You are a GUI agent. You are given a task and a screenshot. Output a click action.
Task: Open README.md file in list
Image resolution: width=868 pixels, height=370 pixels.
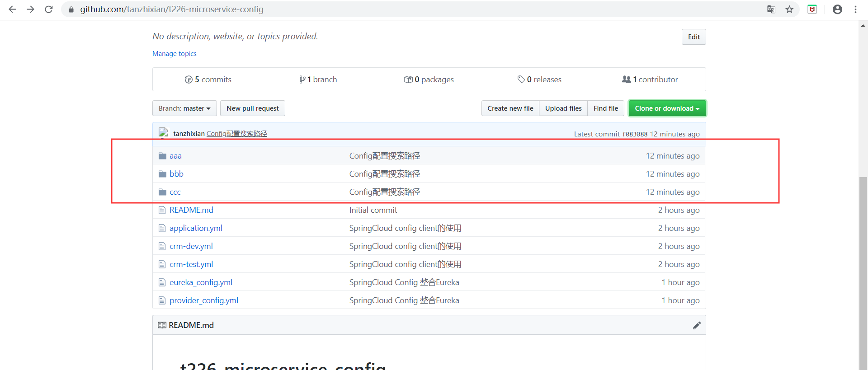[x=191, y=210]
